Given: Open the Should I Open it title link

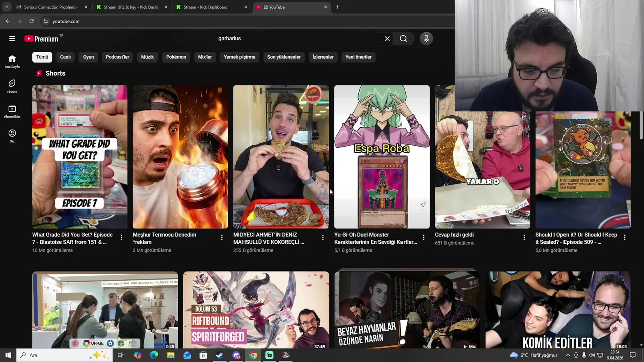Looking at the screenshot, I should [576, 238].
